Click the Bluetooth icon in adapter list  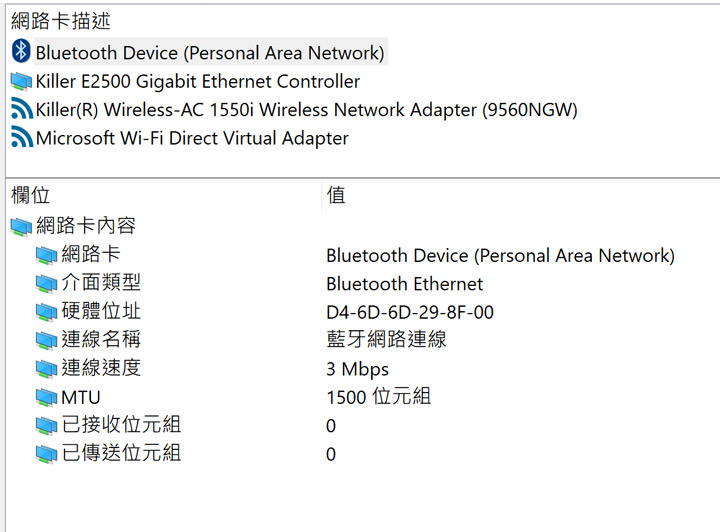[21, 52]
